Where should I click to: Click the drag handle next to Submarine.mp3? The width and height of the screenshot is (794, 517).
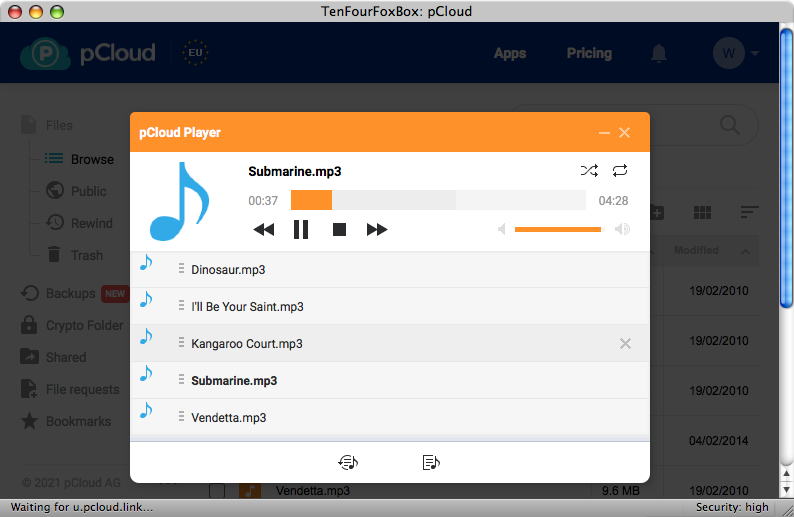point(181,379)
